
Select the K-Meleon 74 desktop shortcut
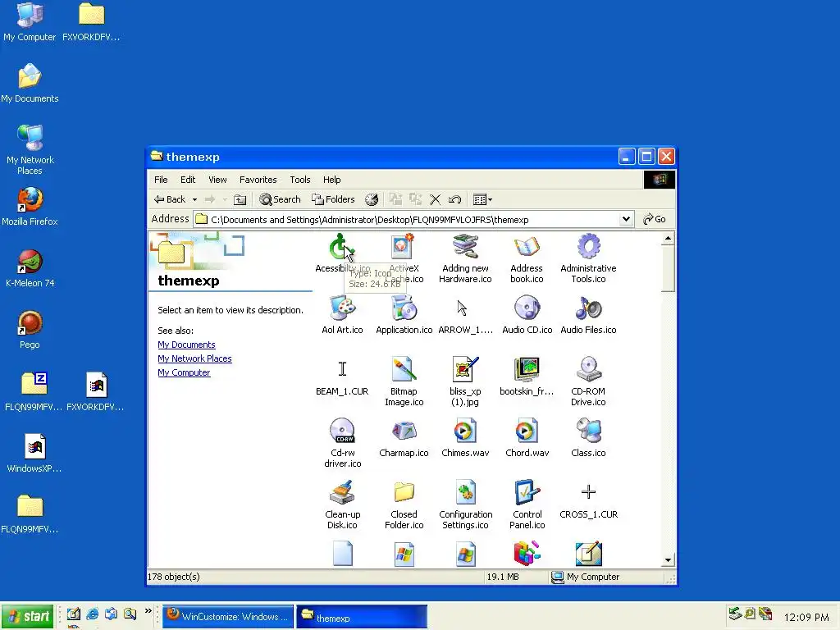click(30, 268)
